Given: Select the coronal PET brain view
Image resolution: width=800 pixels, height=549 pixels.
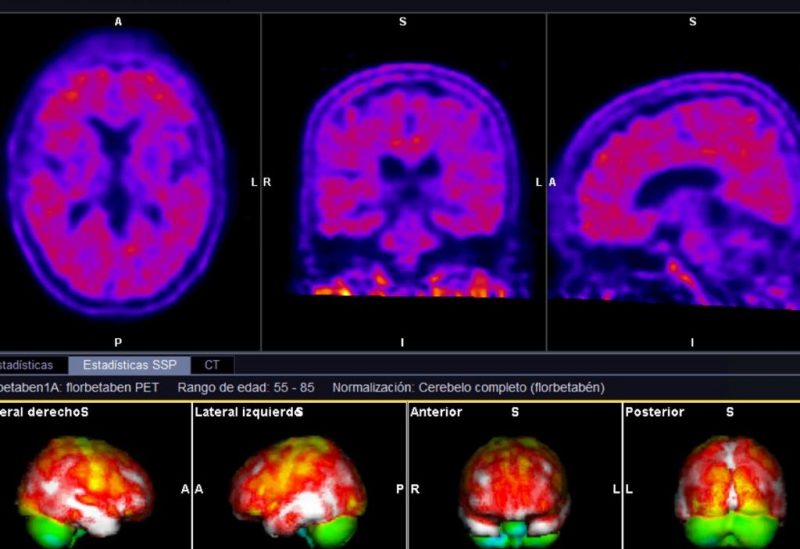Looking at the screenshot, I should tap(403, 180).
